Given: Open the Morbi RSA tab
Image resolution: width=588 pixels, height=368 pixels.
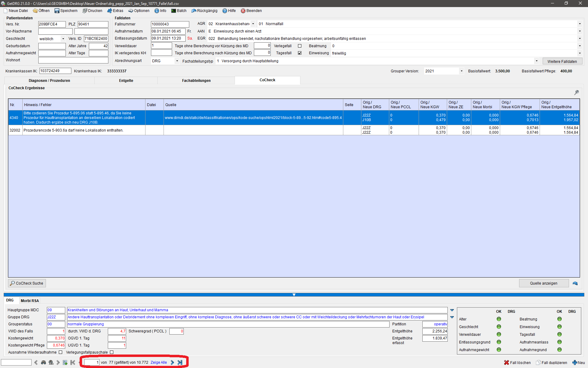Looking at the screenshot, I should 30,301.
